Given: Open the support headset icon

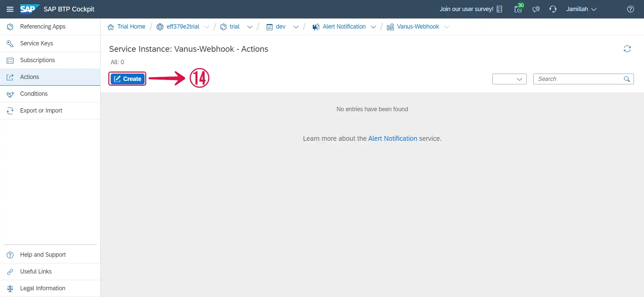Looking at the screenshot, I should point(553,9).
